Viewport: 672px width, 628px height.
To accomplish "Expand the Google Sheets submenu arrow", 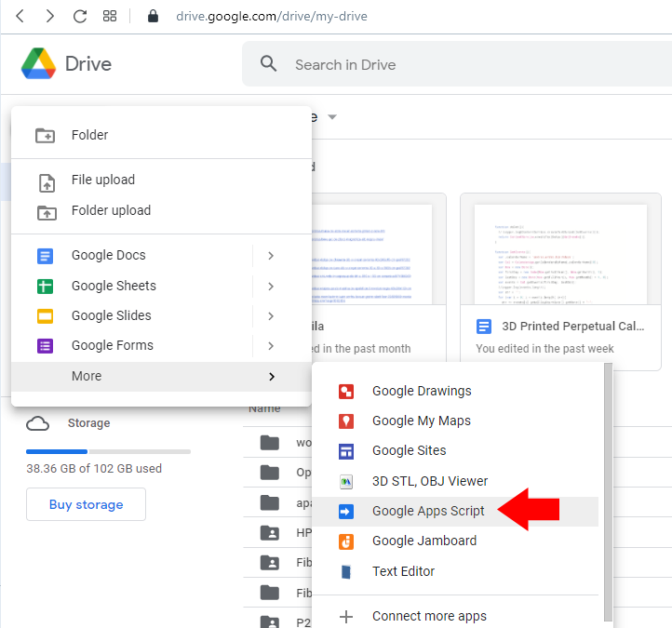I will tap(271, 287).
